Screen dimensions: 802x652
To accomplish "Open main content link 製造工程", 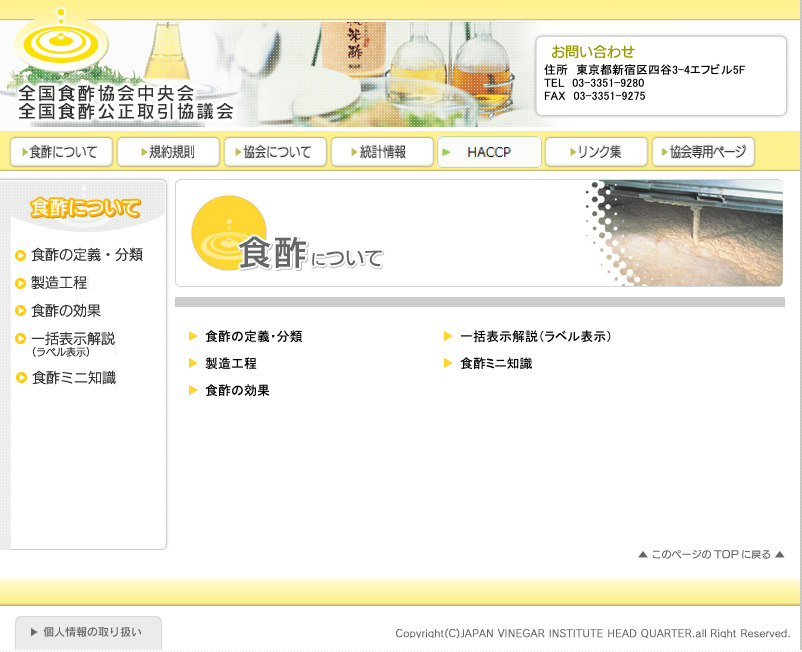I will click(231, 364).
